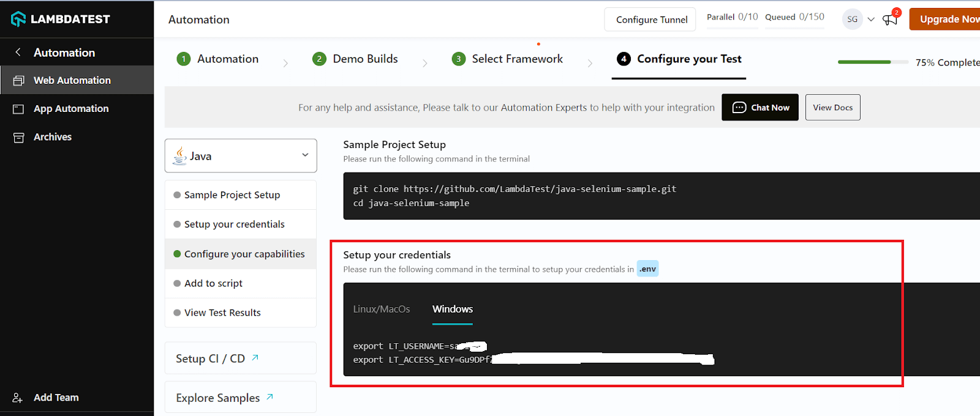This screenshot has height=416, width=980.
Task: Click the Queued 0/150 usage indicator
Action: pyautogui.click(x=794, y=17)
